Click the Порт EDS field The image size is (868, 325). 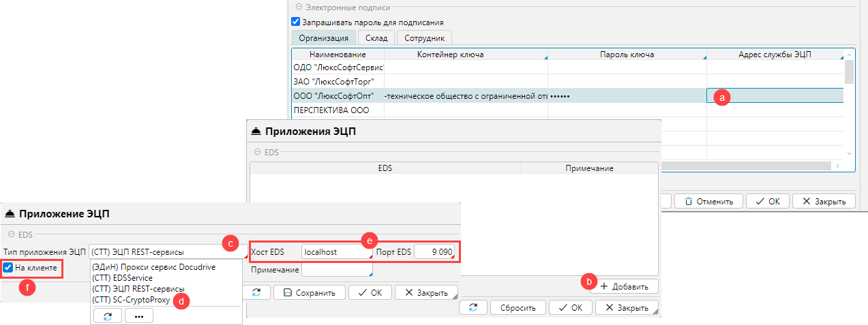(x=433, y=251)
